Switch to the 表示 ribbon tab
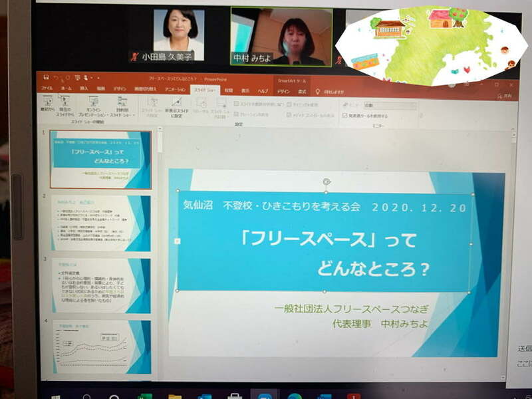Image resolution: width=532 pixels, height=399 pixels. pos(245,90)
